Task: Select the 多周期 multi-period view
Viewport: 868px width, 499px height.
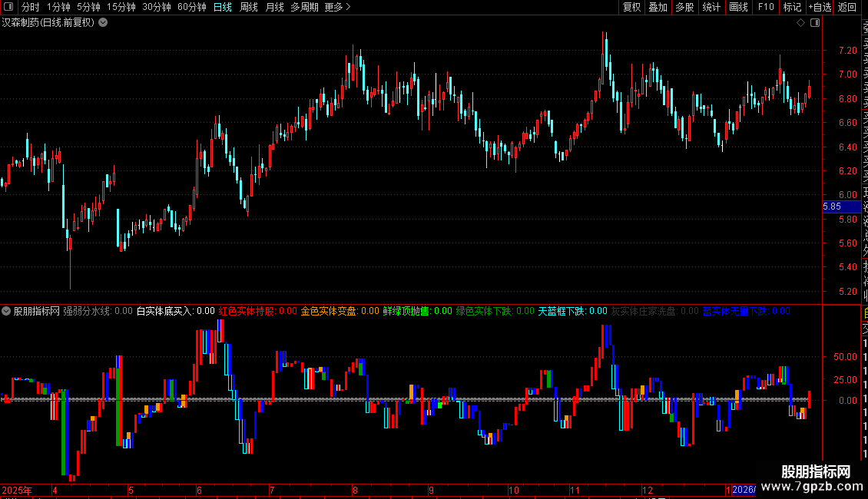Action: [304, 7]
